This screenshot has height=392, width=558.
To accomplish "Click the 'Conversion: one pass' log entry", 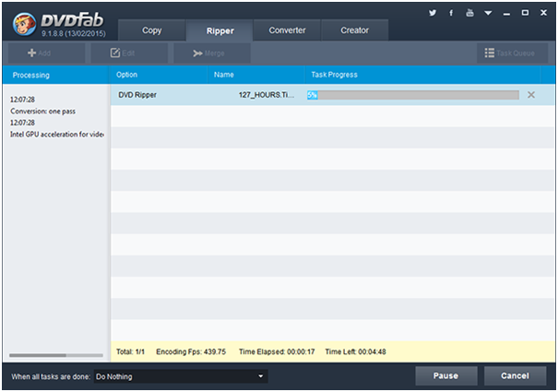I will (42, 112).
